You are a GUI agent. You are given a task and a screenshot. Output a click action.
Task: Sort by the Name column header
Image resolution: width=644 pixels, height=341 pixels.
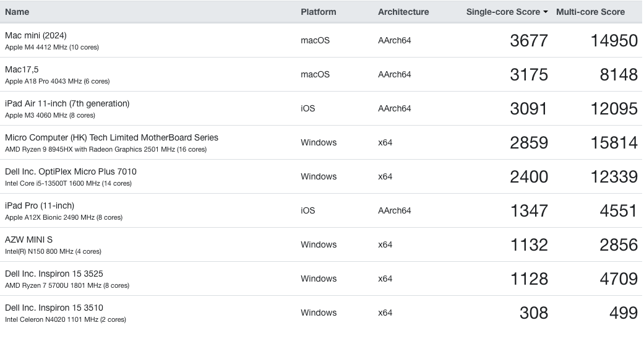point(17,12)
